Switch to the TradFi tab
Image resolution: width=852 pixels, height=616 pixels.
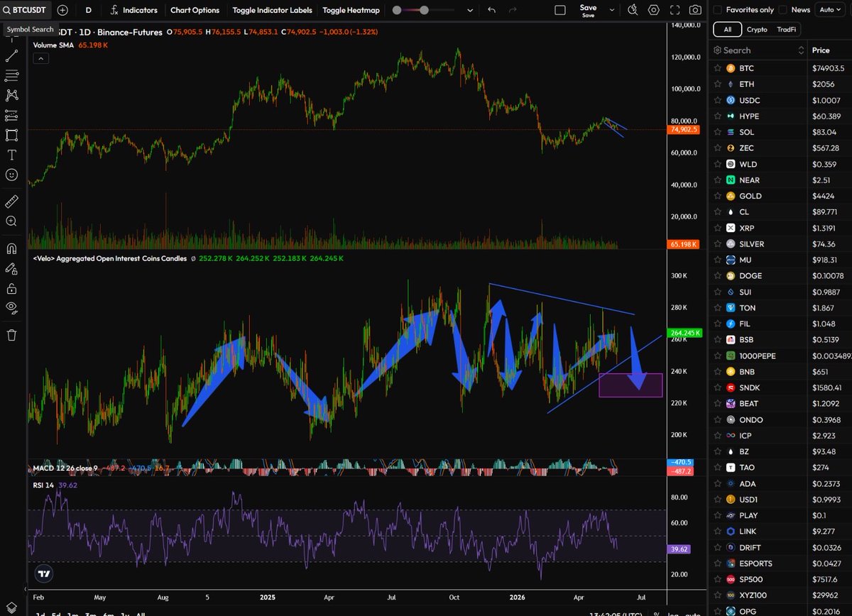tap(786, 30)
